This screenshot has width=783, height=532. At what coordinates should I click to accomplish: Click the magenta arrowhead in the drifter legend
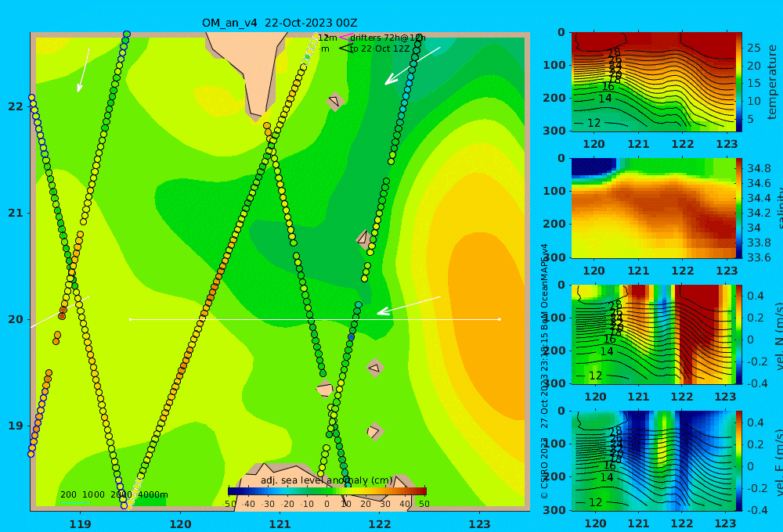[346, 37]
